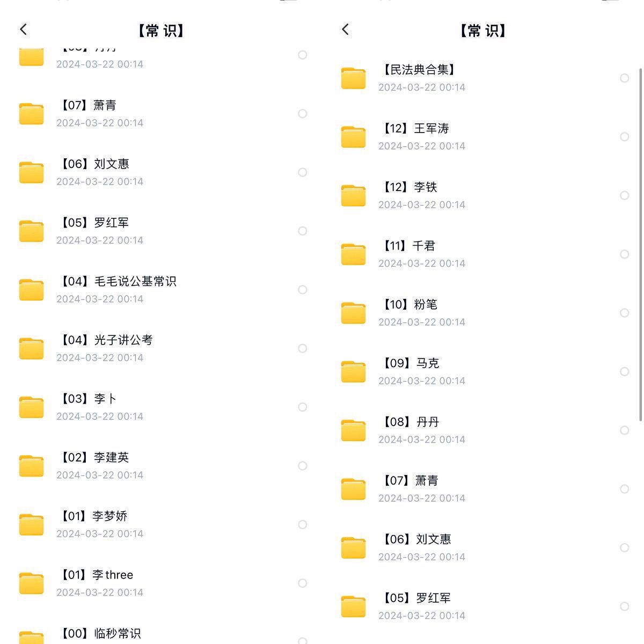Open the folder icon for 【民法典合集】
Screen dimensions: 644x644
(353, 78)
